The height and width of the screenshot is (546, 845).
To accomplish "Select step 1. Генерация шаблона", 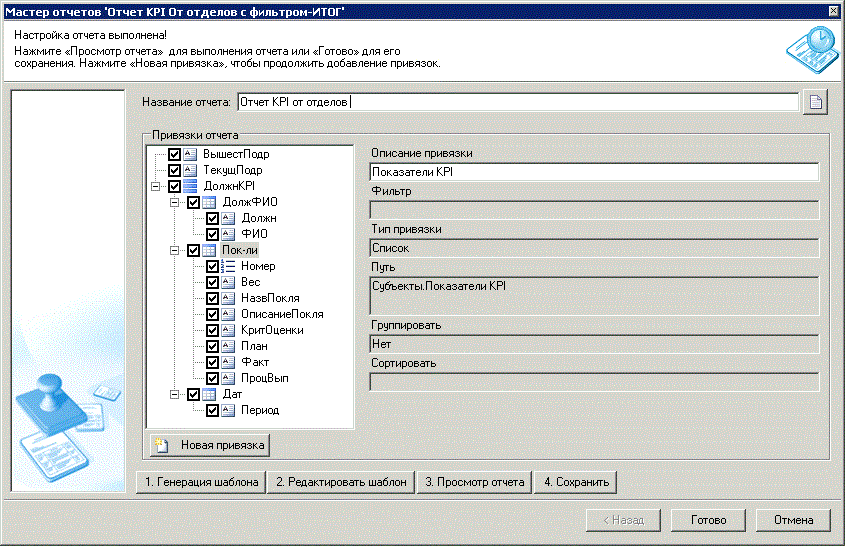I will coord(201,482).
